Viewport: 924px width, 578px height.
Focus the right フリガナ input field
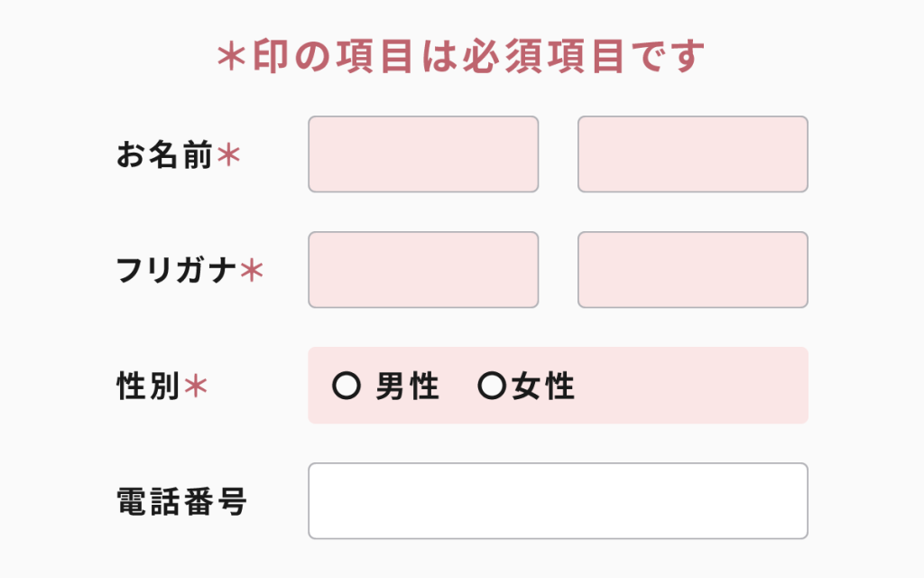pyautogui.click(x=692, y=270)
